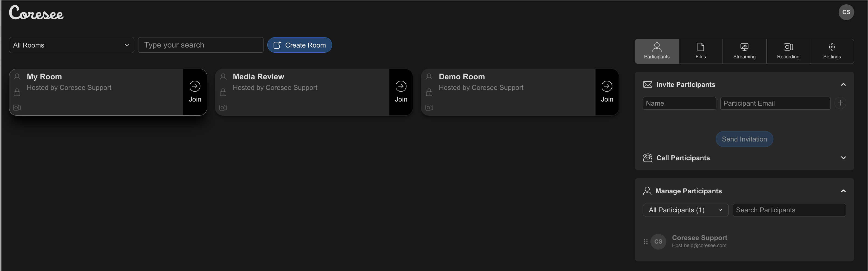
Task: Select the My Room title
Action: [x=44, y=77]
